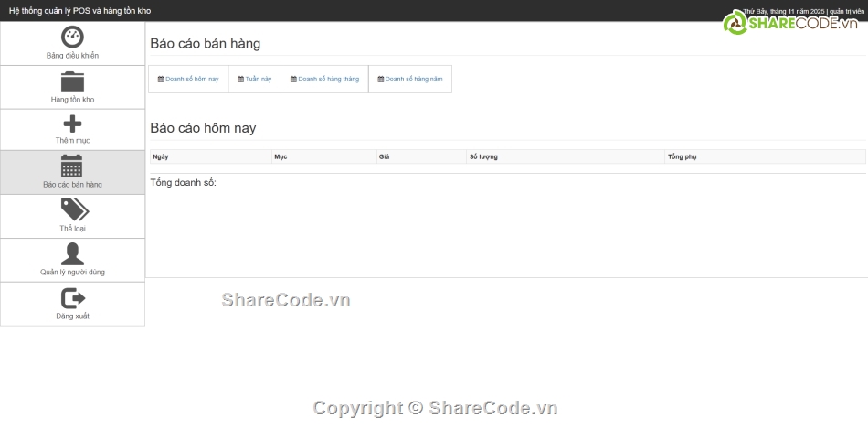
Task: Click the quản trị viên user text
Action: pos(846,11)
